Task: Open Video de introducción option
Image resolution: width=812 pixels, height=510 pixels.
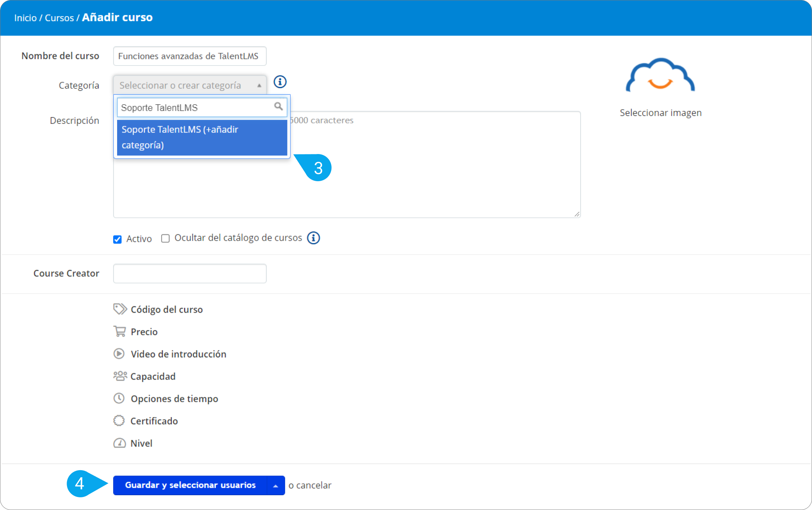Action: 178,354
